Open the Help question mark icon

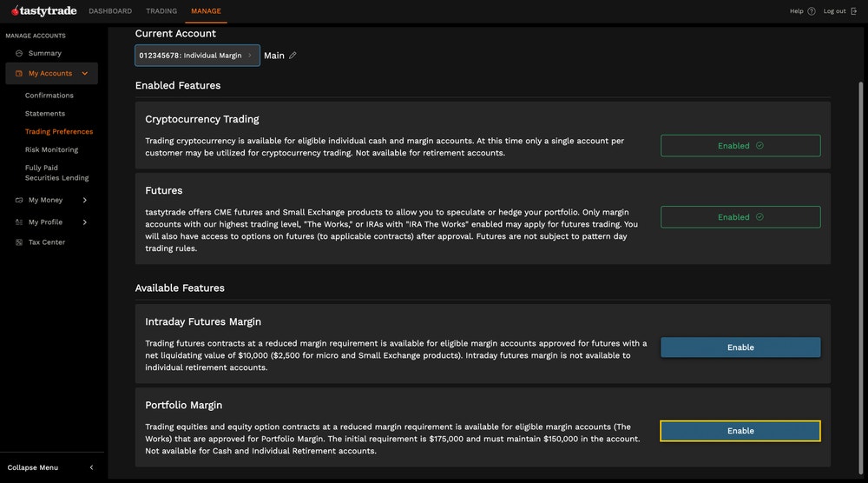(x=811, y=11)
